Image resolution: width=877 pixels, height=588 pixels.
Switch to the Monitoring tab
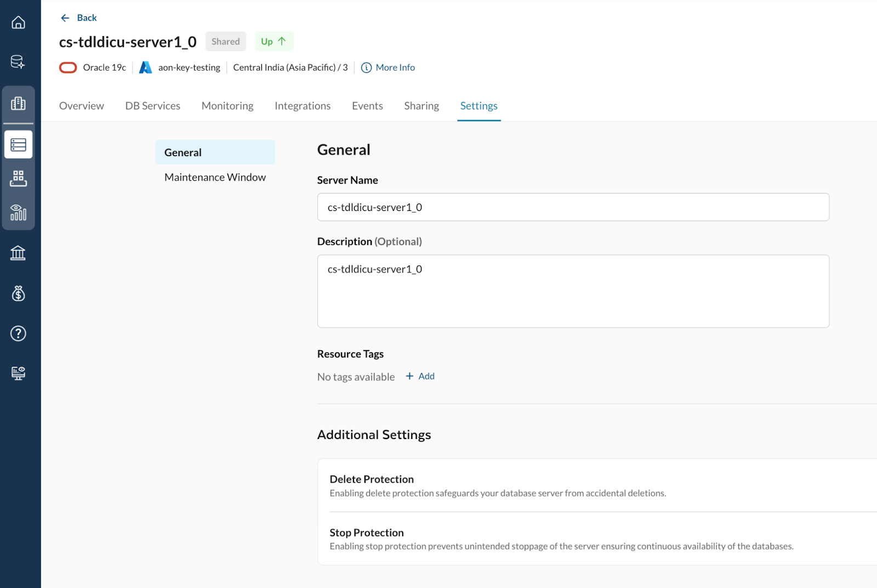pyautogui.click(x=227, y=106)
